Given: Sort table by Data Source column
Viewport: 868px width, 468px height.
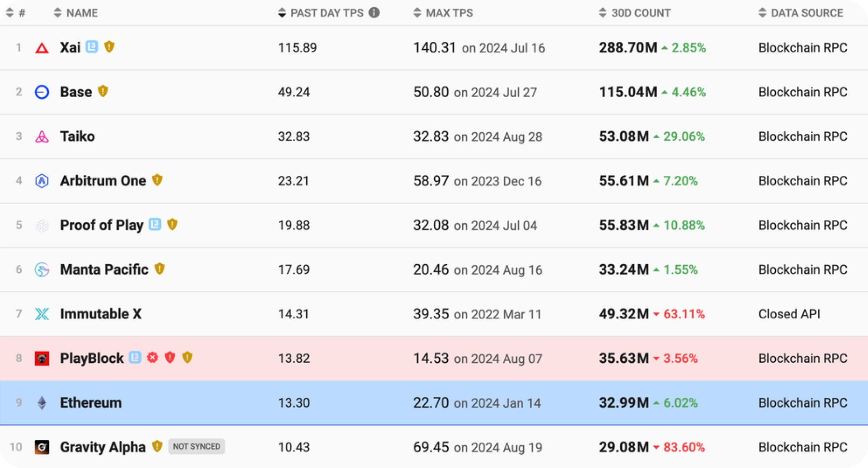Looking at the screenshot, I should (x=800, y=13).
